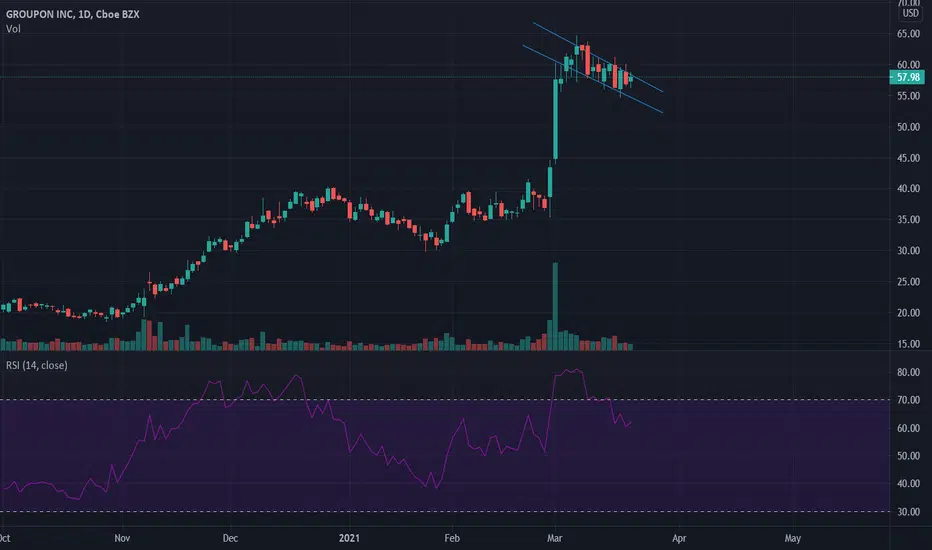This screenshot has width=932, height=550.
Task: Select the lower blue channel trendline
Action: (593, 78)
